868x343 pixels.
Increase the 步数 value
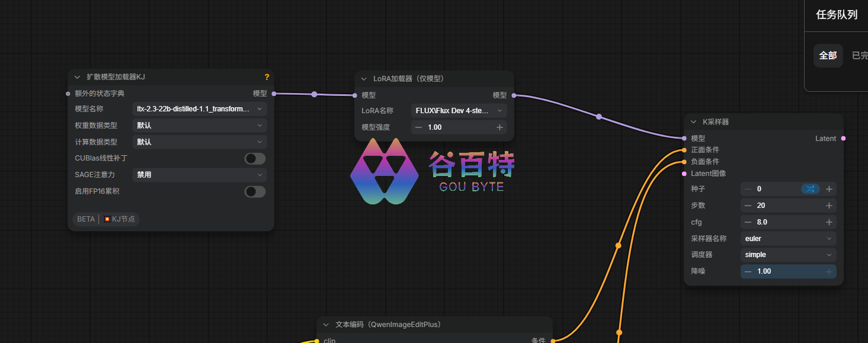829,206
